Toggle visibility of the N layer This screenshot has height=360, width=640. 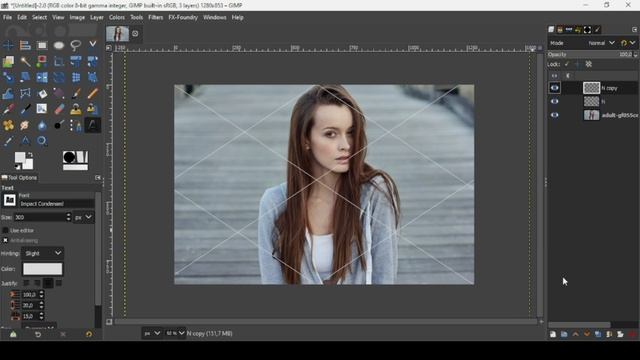[554, 101]
